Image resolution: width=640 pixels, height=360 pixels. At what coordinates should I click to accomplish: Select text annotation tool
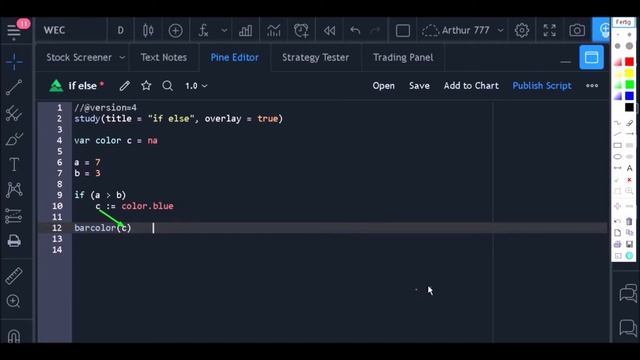14,164
